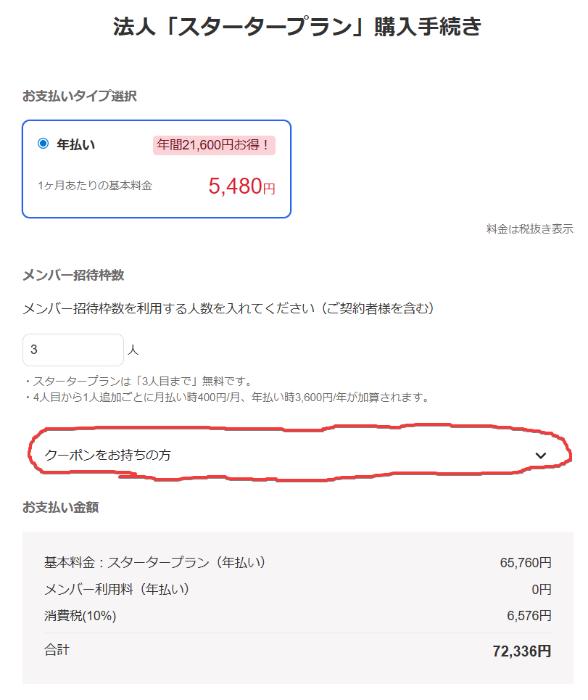Image resolution: width=588 pixels, height=700 pixels.
Task: Click the page title 法人「スタータープラン」購入手続き
Action: click(x=297, y=27)
